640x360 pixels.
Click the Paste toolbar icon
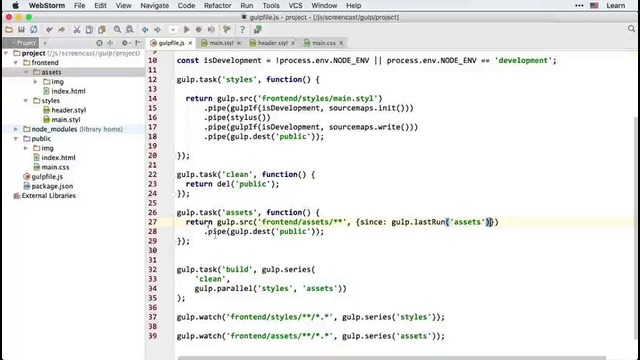102,29
